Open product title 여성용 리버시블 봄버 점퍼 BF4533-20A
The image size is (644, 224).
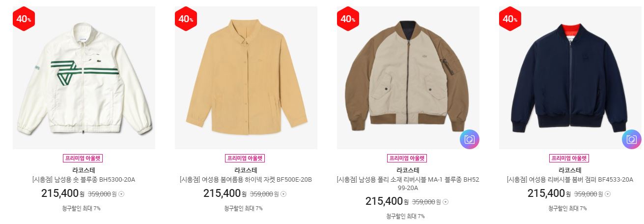click(570, 180)
